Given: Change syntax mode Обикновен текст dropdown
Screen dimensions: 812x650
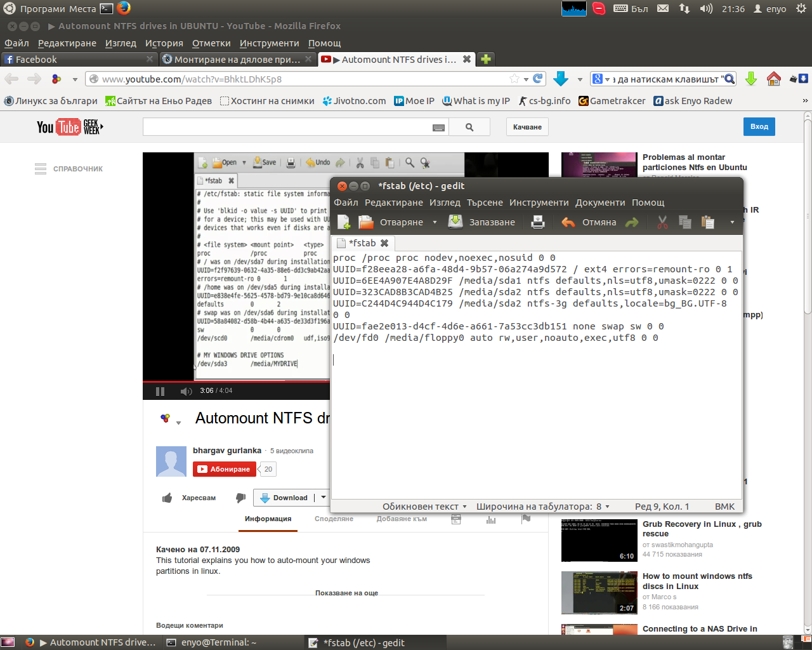Looking at the screenshot, I should (424, 507).
